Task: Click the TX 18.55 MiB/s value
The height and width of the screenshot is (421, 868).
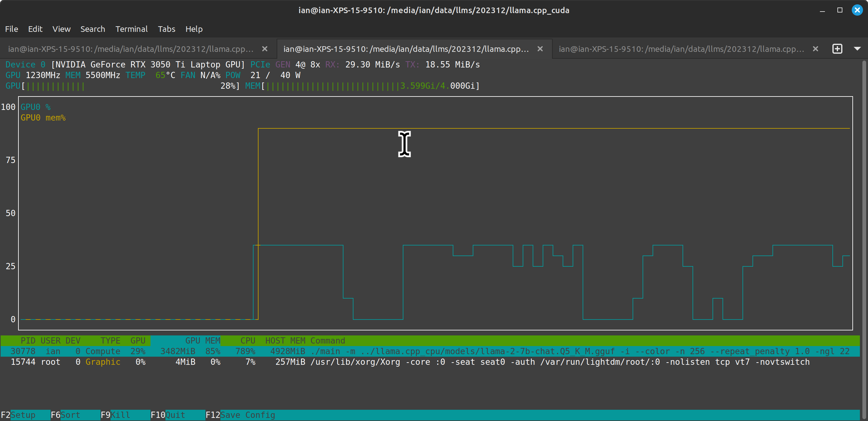Action: [443, 65]
